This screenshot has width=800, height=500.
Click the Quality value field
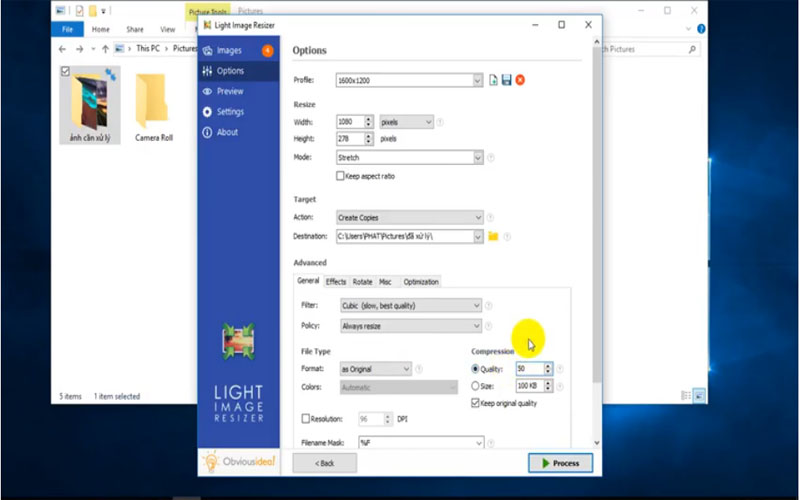tap(530, 369)
